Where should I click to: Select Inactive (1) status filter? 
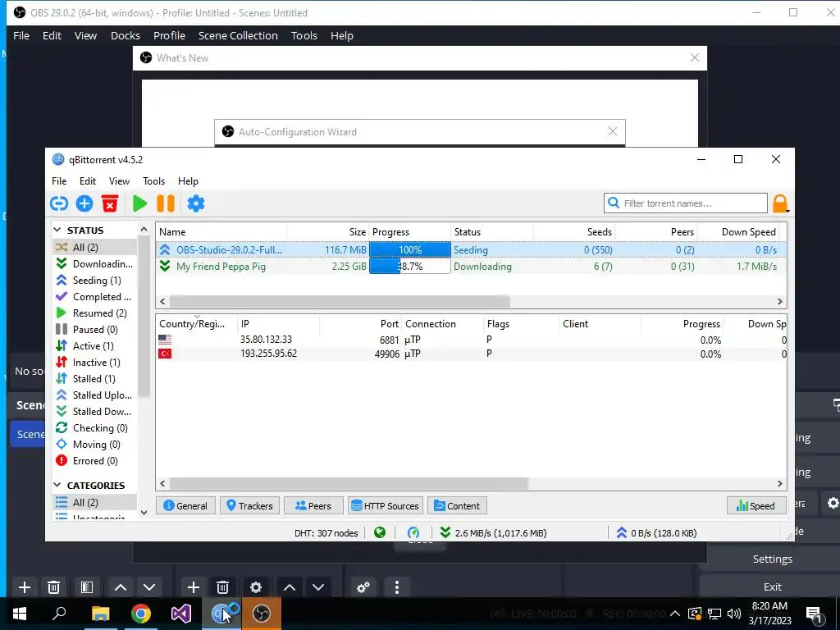[x=94, y=362]
